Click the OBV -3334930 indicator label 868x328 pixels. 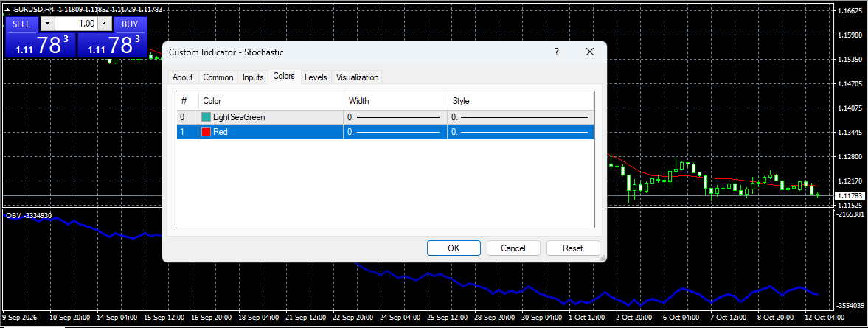click(x=29, y=215)
